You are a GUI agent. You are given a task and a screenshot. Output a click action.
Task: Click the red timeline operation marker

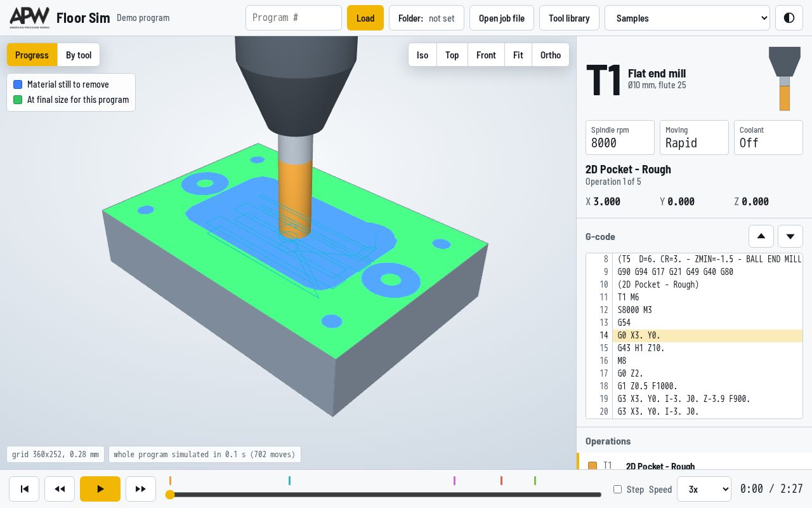(501, 481)
